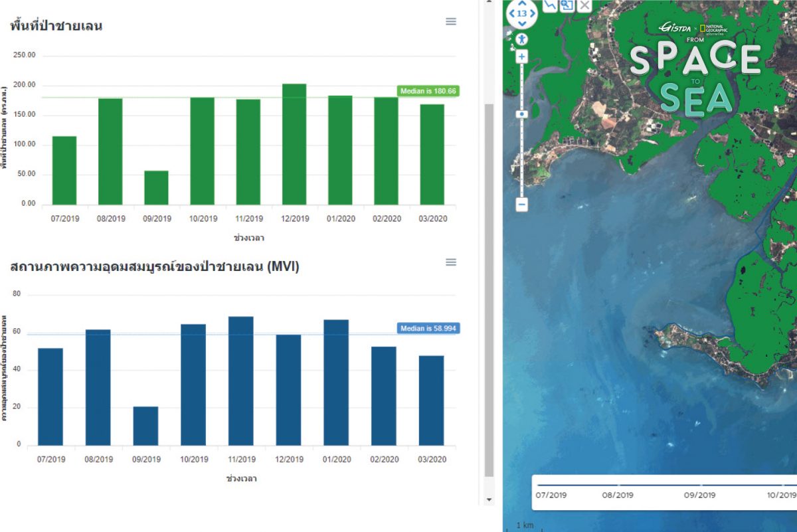Select 08/2019 on the map timeline
Image resolution: width=797 pixels, height=532 pixels.
617,495
